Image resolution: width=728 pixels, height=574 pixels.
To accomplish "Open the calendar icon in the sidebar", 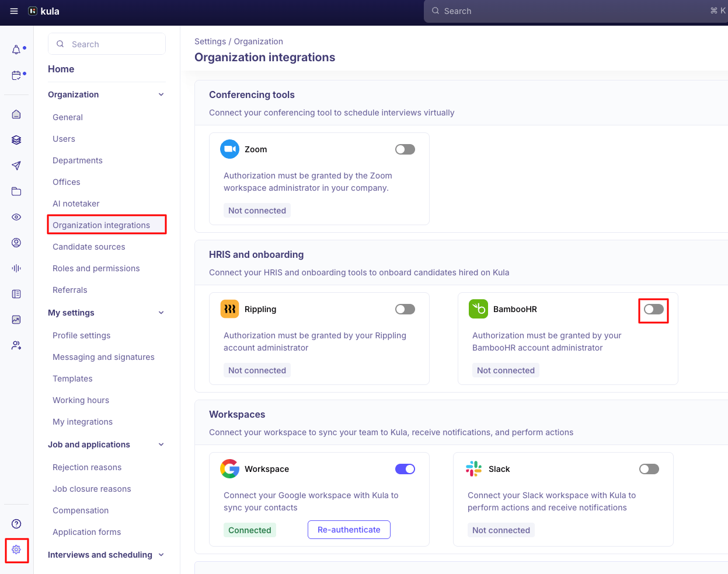I will point(16,75).
